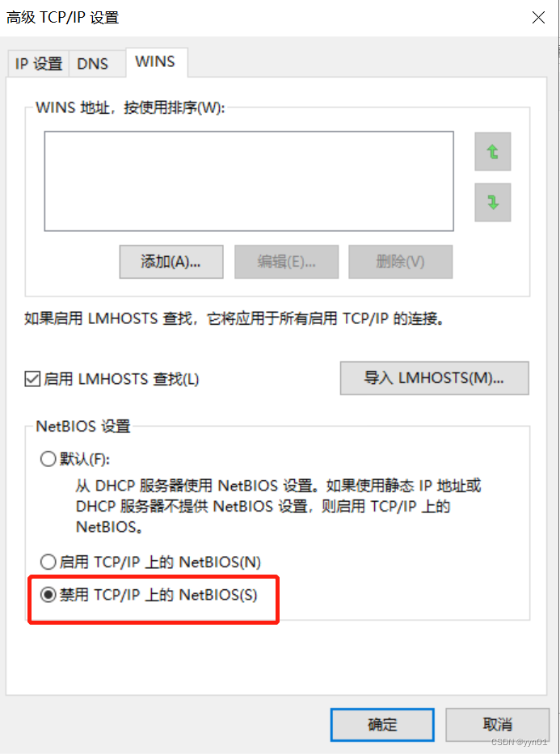This screenshot has width=560, height=754.
Task: Confirm settings with 确定 button
Action: coord(383,725)
